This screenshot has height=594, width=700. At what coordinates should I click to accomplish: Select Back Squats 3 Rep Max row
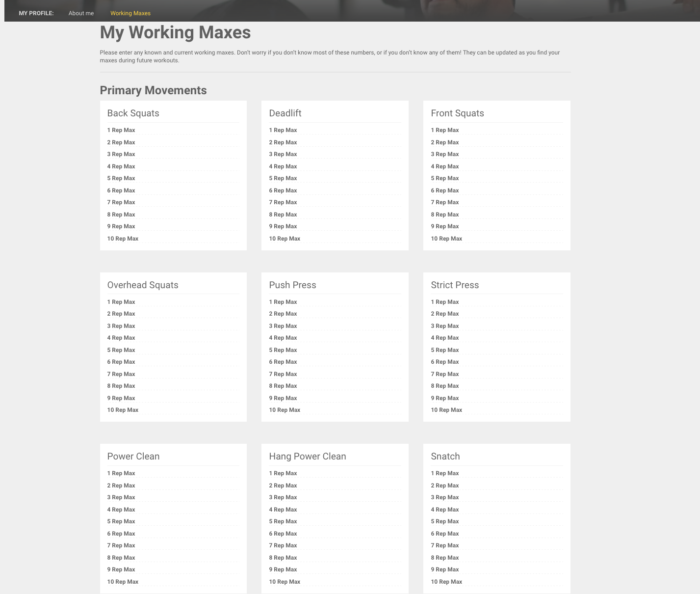[x=173, y=154]
